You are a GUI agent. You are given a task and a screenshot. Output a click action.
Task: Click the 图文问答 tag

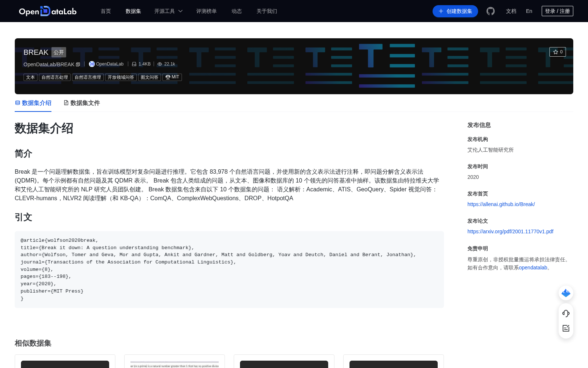[150, 77]
